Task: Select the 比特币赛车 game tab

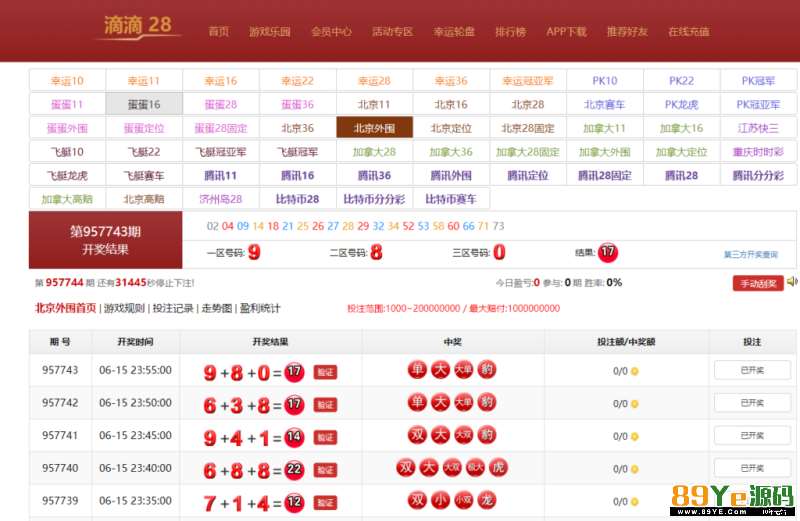Action: click(x=451, y=199)
